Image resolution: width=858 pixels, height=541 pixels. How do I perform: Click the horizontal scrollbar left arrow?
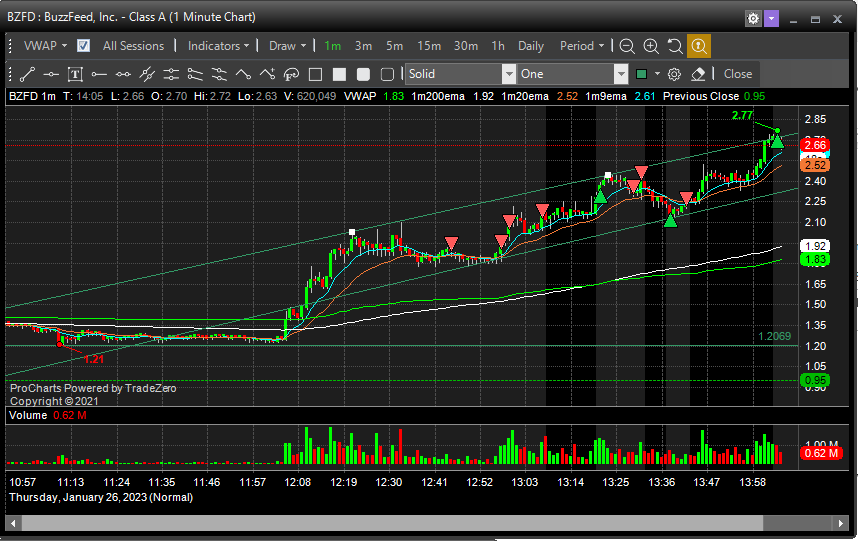point(13,523)
